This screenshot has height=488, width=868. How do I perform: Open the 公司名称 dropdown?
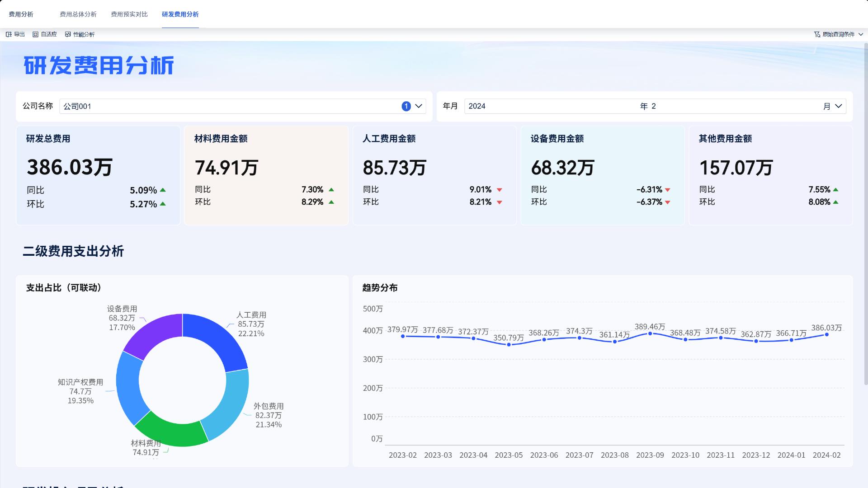[x=418, y=106]
